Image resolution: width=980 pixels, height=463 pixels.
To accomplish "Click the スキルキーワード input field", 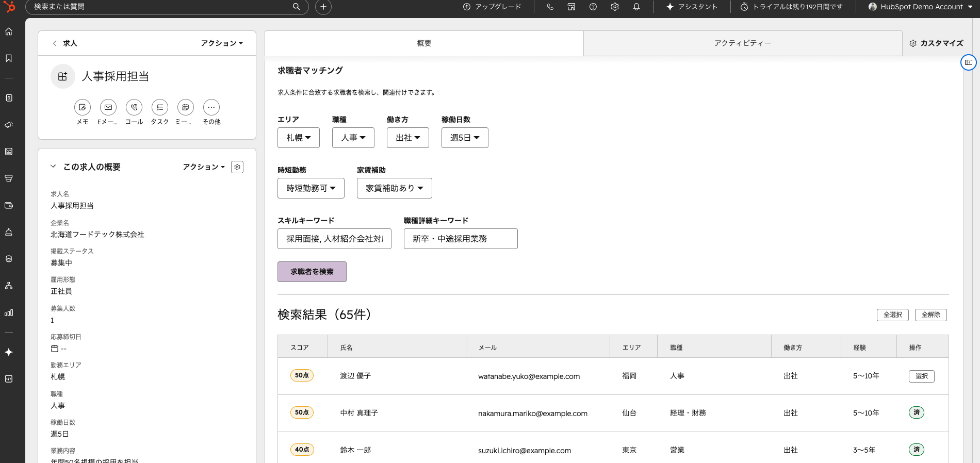I will click(334, 239).
